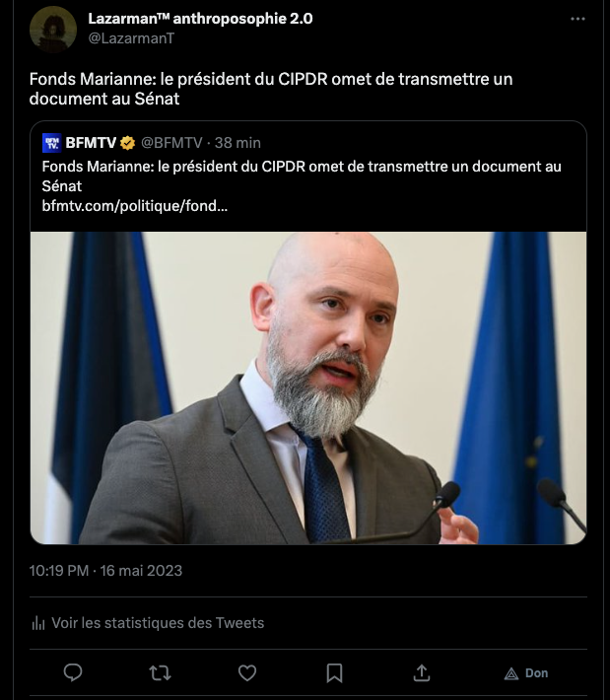The image size is (610, 700).
Task: Like the tweet with the heart icon
Action: (247, 672)
